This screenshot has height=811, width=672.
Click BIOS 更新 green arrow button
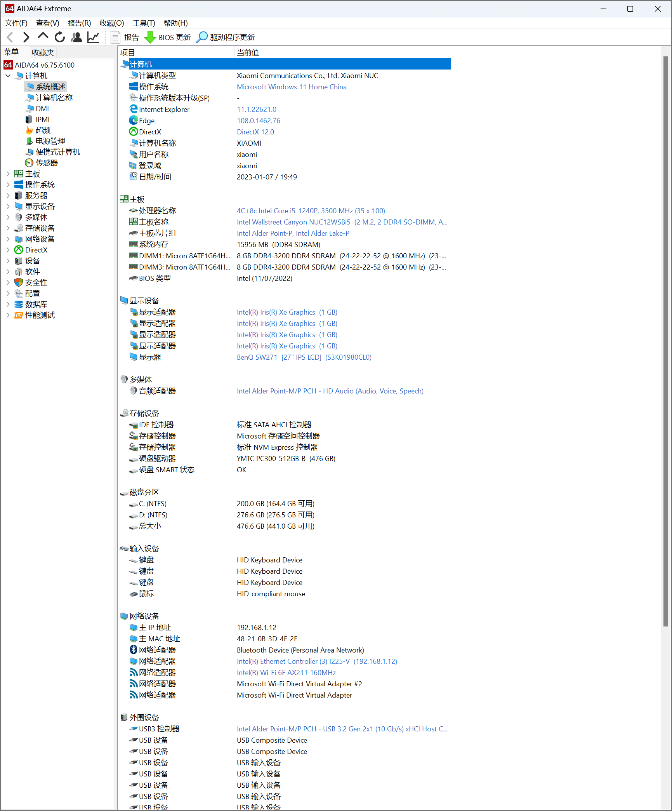point(168,37)
